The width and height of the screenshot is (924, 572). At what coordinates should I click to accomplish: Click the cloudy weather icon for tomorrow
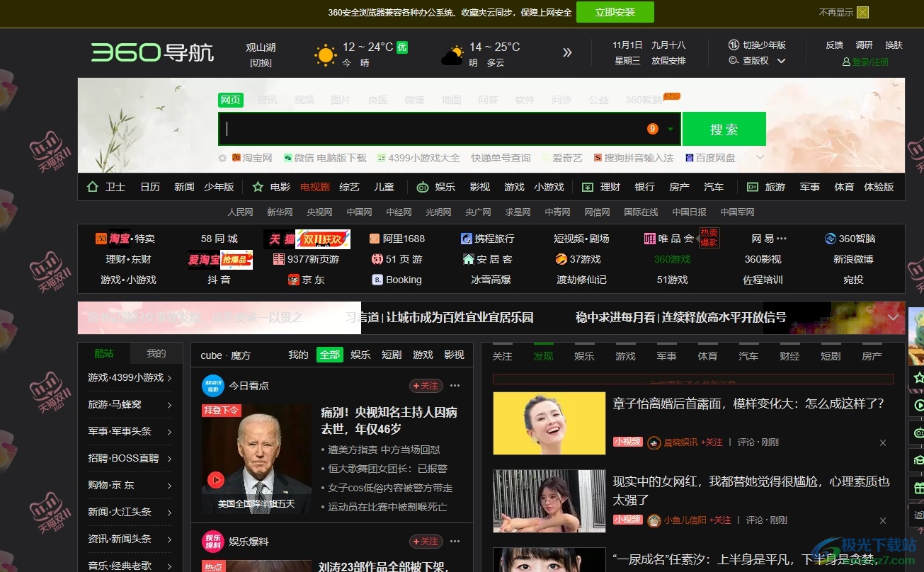tap(452, 55)
